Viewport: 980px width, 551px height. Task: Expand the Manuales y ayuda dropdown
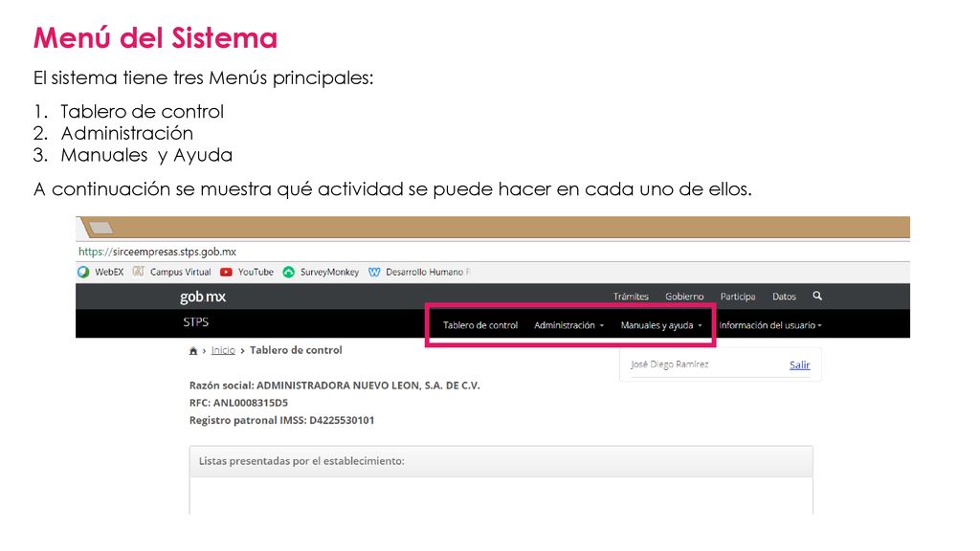click(661, 325)
